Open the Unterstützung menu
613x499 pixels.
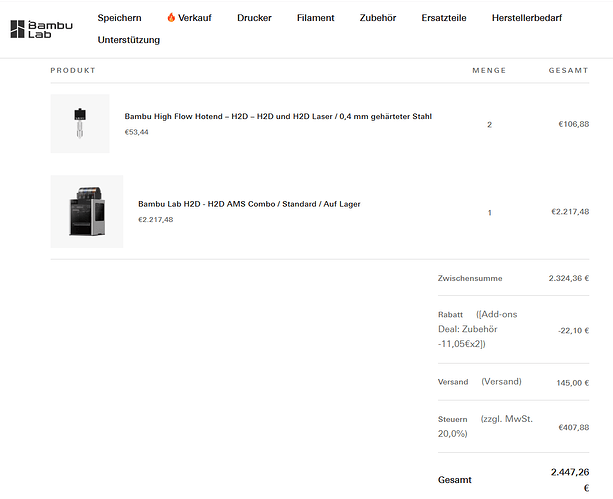coord(129,40)
